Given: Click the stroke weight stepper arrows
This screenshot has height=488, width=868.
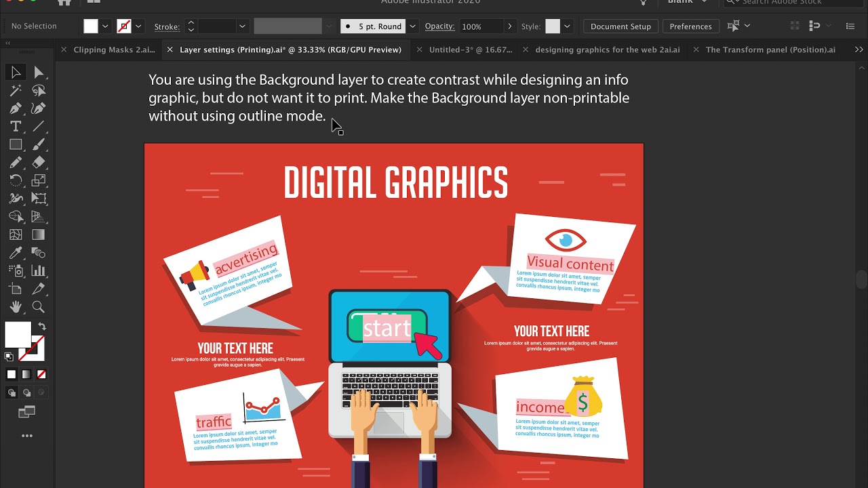Looking at the screenshot, I should (x=191, y=26).
